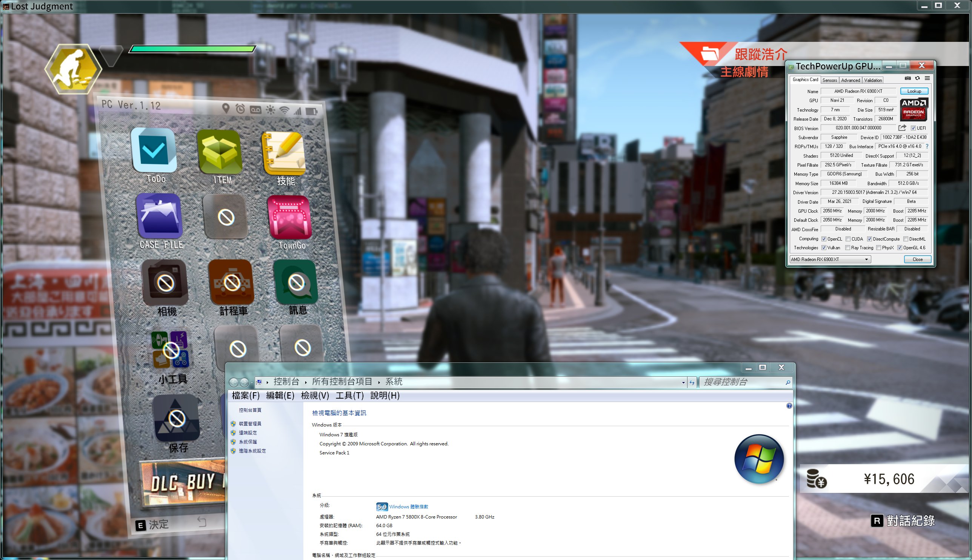972x560 pixels.
Task: Open navigation history dropdown beside forward button
Action: pyautogui.click(x=252, y=382)
